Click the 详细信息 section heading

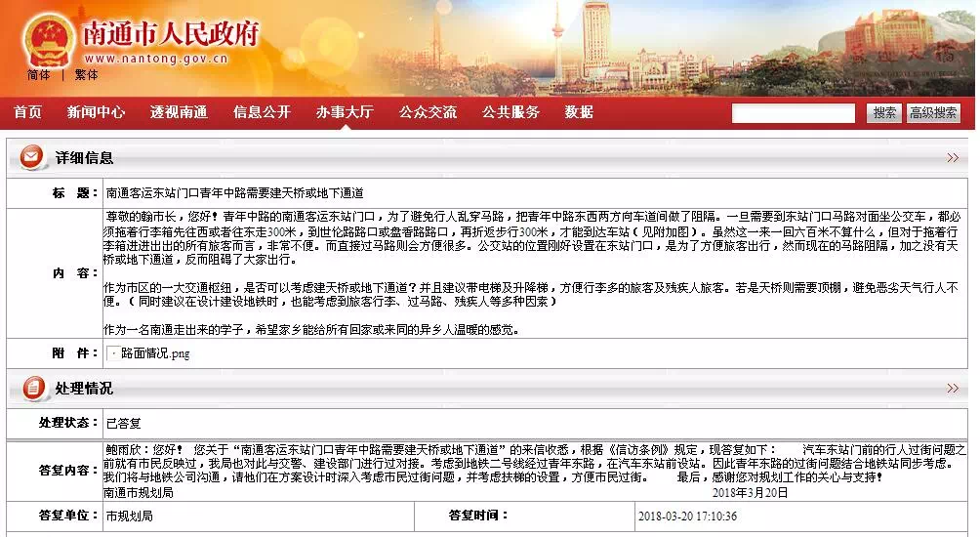point(84,158)
